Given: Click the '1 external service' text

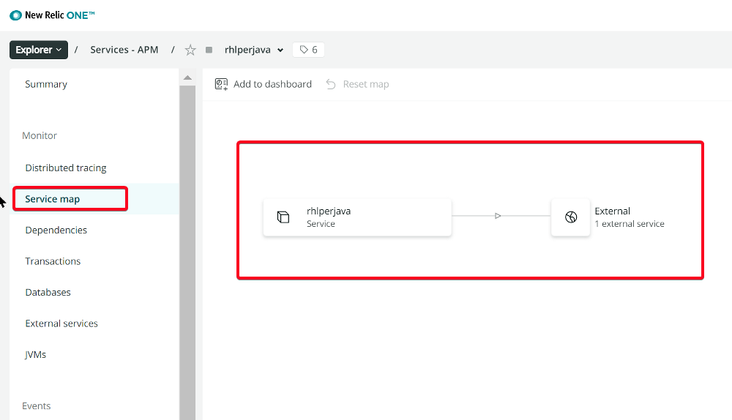Looking at the screenshot, I should coord(629,224).
